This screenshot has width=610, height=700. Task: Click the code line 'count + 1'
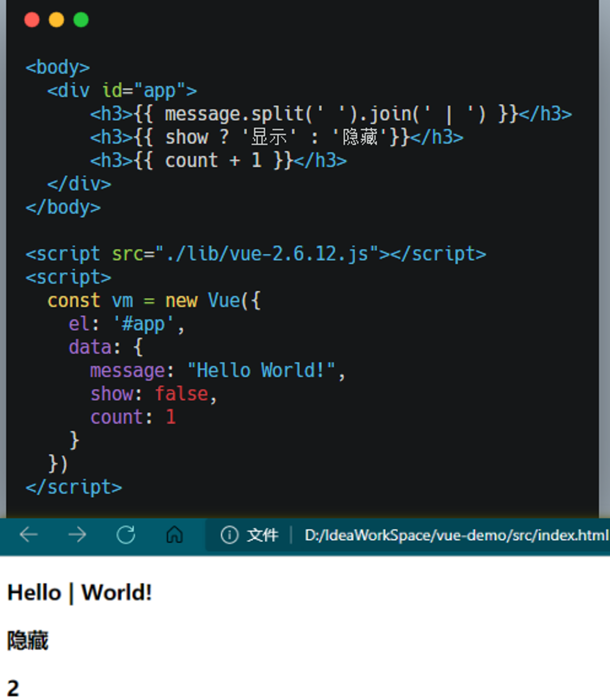218,161
